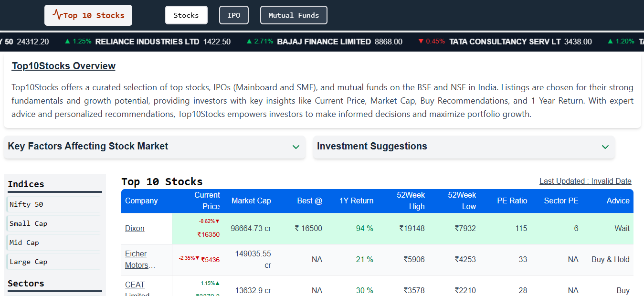Select Small Cap index

click(29, 223)
